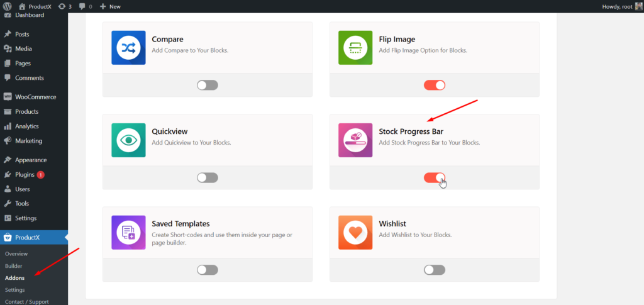This screenshot has height=305, width=644.
Task: Open the comments bubble icon in admin bar
Action: pos(82,6)
